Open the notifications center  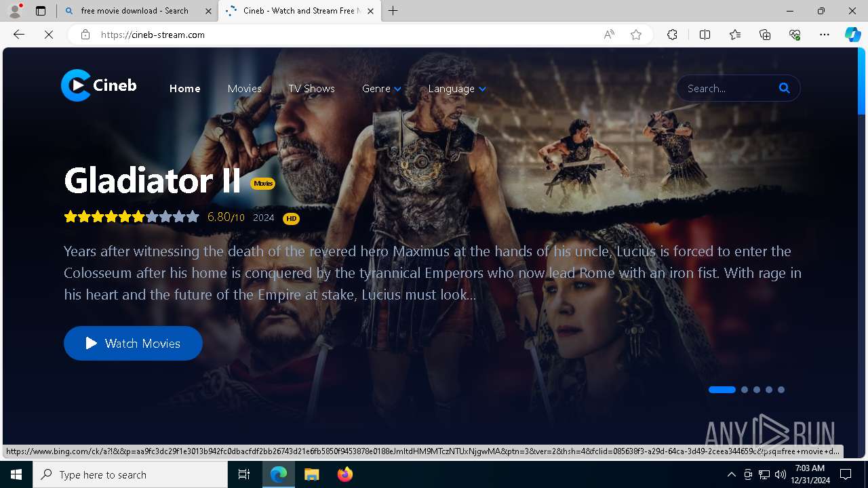point(846,474)
